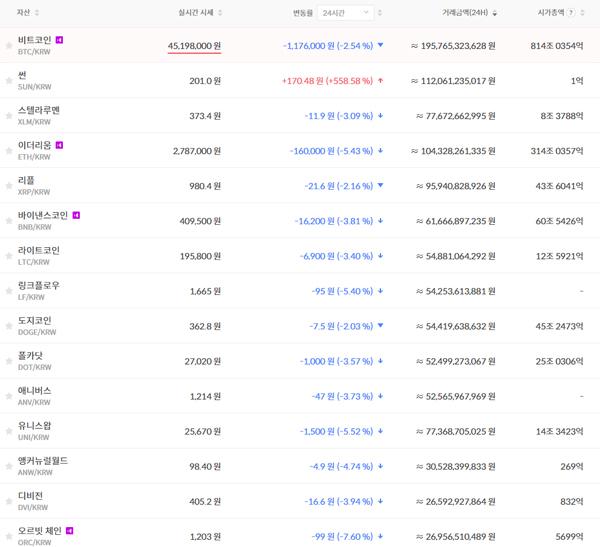Screen dimensions: 600x547
Task: Toggle favorite star for 이더리움 ETH/KRW
Action: coord(9,151)
